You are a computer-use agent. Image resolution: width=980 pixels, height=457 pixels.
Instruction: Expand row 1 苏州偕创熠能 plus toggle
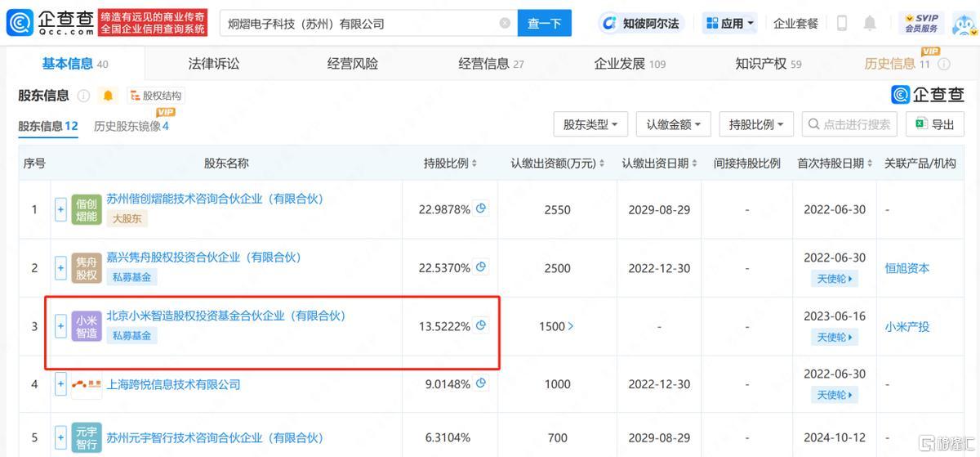pyautogui.click(x=60, y=209)
